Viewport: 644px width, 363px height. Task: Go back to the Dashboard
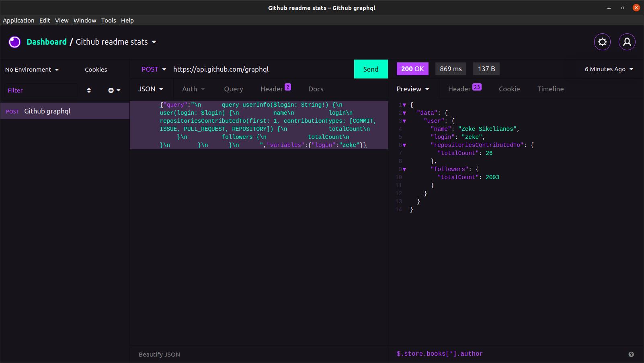click(47, 42)
